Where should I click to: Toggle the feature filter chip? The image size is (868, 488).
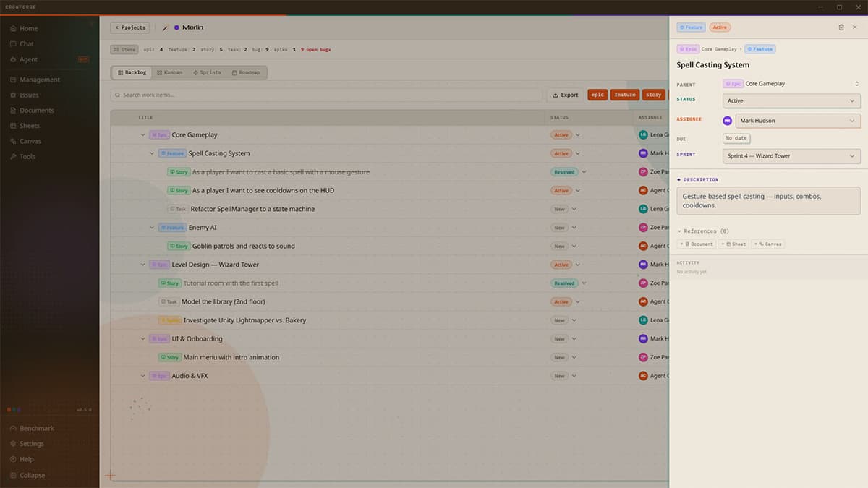(625, 95)
